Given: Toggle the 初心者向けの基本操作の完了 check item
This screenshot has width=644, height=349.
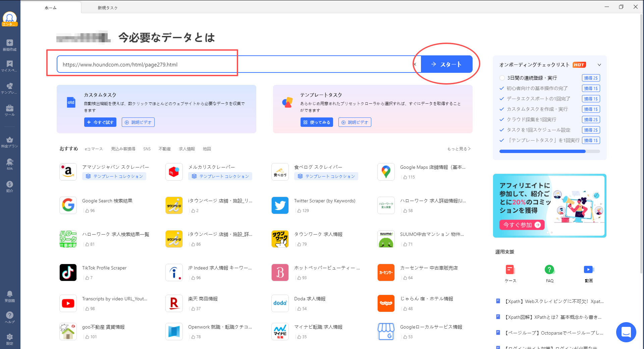Looking at the screenshot, I should coord(502,88).
